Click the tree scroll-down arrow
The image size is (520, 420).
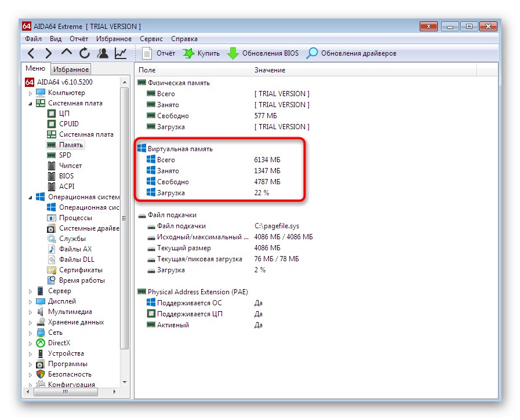[125, 382]
